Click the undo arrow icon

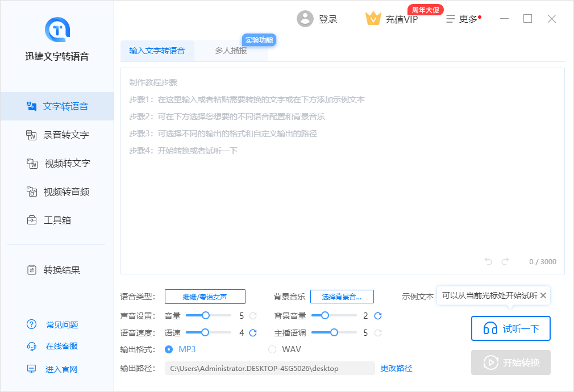coord(488,261)
